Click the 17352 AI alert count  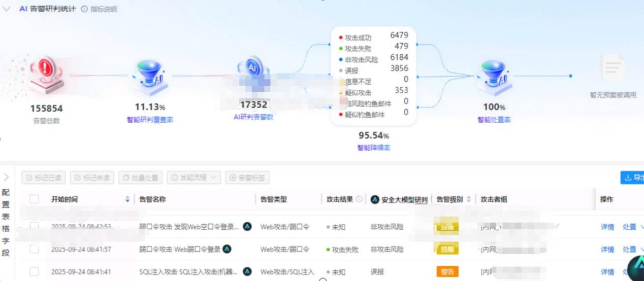coord(253,105)
